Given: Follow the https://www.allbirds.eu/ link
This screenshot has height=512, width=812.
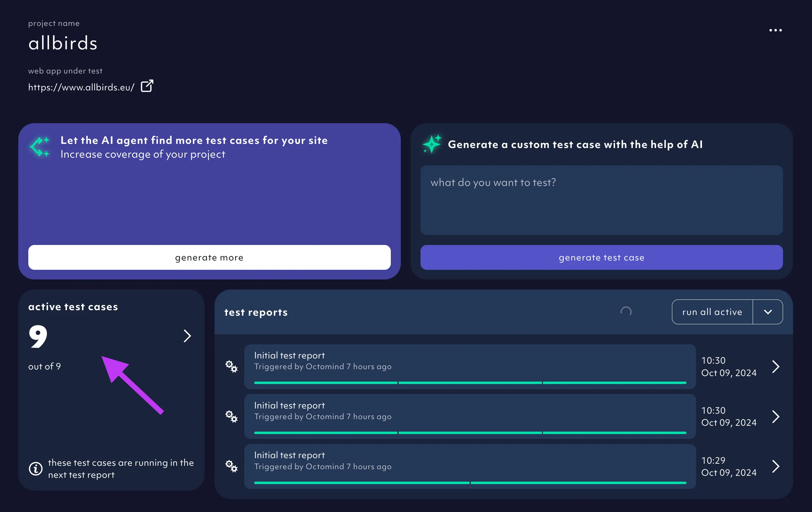Looking at the screenshot, I should 81,87.
